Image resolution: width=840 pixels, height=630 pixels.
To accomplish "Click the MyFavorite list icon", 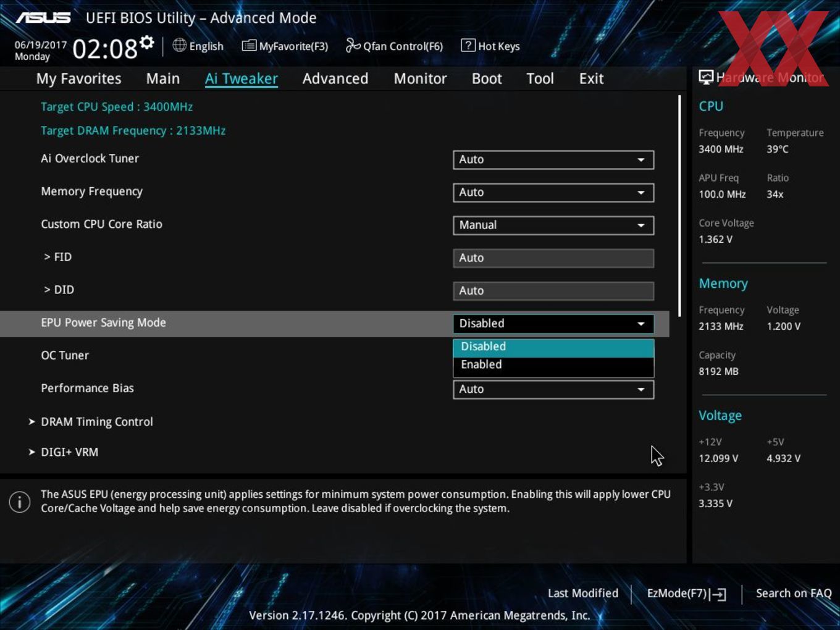I will tap(249, 46).
